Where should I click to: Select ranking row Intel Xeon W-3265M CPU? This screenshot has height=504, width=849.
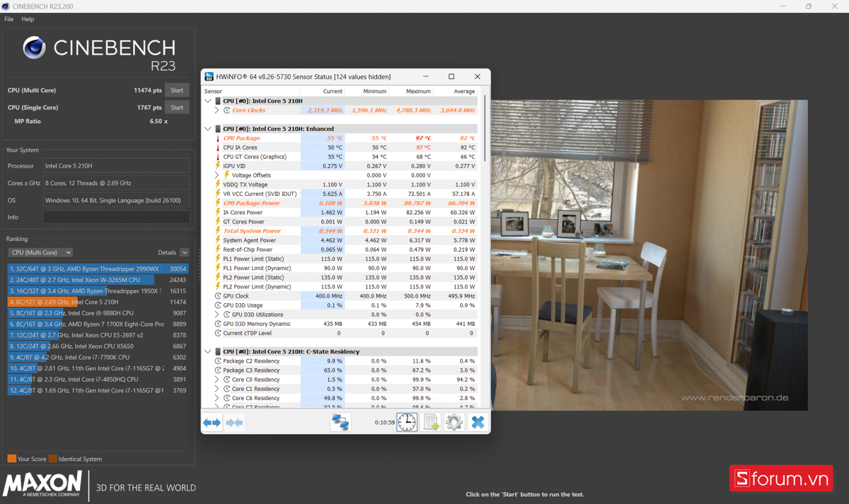click(x=98, y=280)
